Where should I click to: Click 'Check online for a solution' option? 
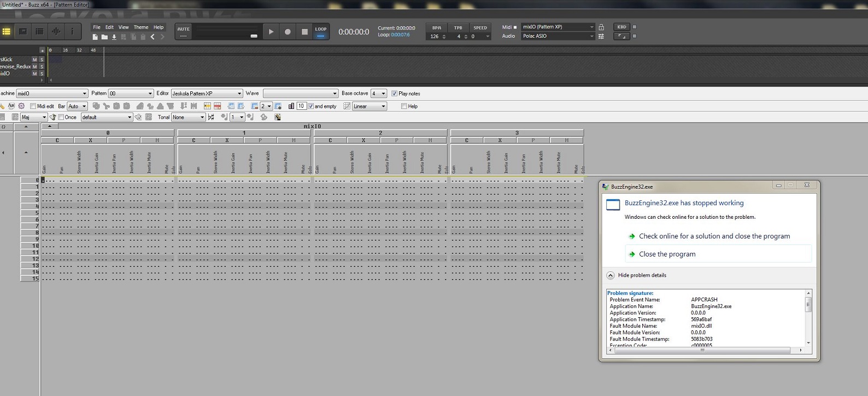pyautogui.click(x=714, y=236)
